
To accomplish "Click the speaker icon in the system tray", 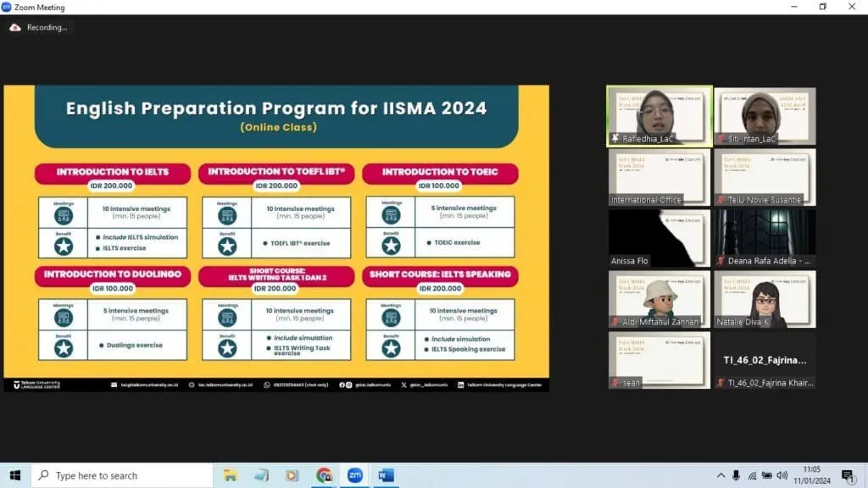I will coord(779,475).
